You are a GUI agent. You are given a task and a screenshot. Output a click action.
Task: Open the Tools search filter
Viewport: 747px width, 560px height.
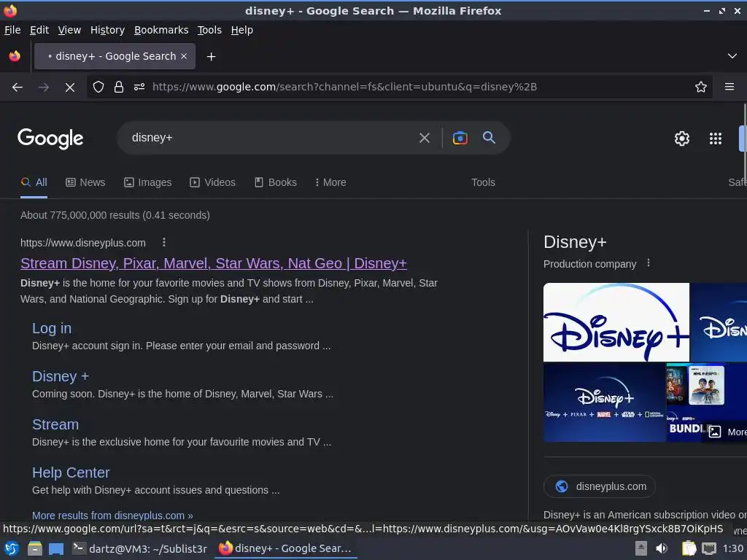pyautogui.click(x=483, y=182)
